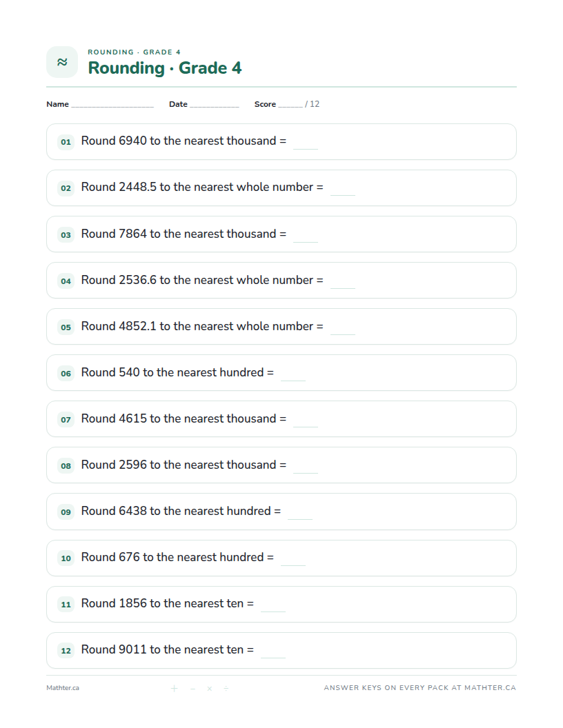Click the small ROUNDING · GRADE 4 overline
Image resolution: width=563 pixels, height=728 pixels.
click(x=135, y=52)
